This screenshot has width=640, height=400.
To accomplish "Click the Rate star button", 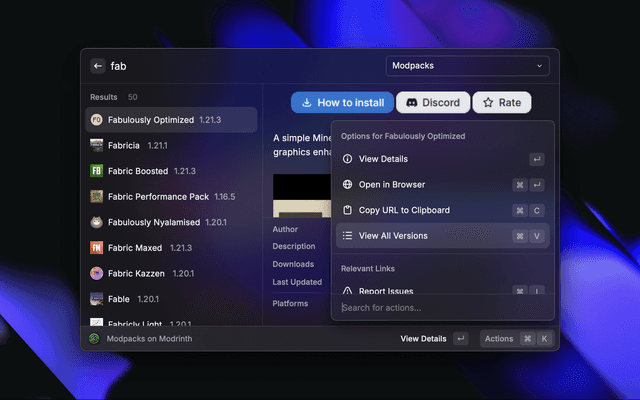I will (x=501, y=103).
